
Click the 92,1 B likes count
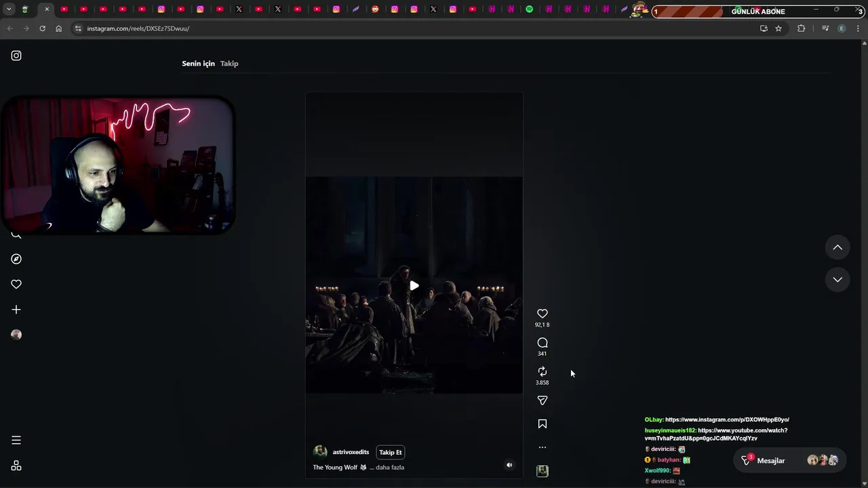click(542, 325)
